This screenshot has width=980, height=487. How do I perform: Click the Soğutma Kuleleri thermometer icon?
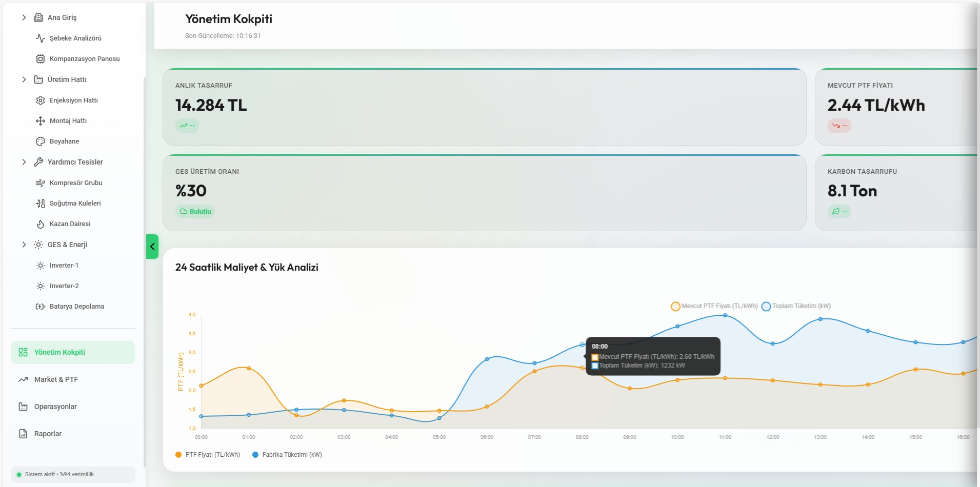(41, 204)
